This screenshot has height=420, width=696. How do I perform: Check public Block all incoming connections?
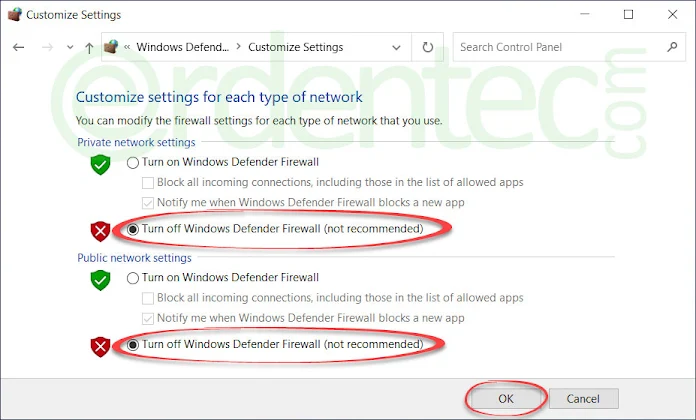tap(148, 298)
